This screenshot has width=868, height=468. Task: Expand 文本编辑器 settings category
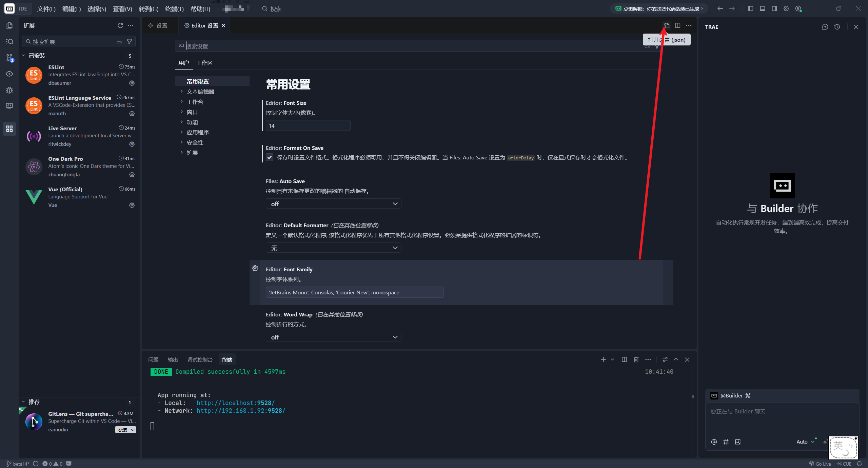[200, 92]
